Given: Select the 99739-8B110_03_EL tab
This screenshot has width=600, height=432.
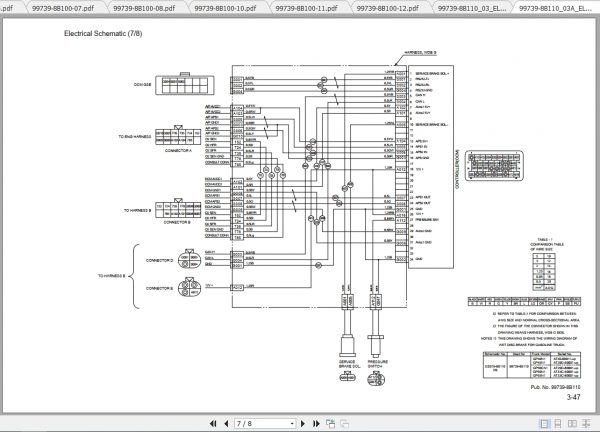Looking at the screenshot, I should 471,8.
